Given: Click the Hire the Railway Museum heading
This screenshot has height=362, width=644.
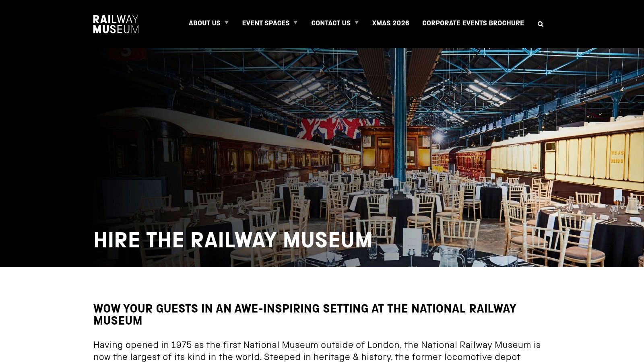Looking at the screenshot, I should tap(233, 240).
